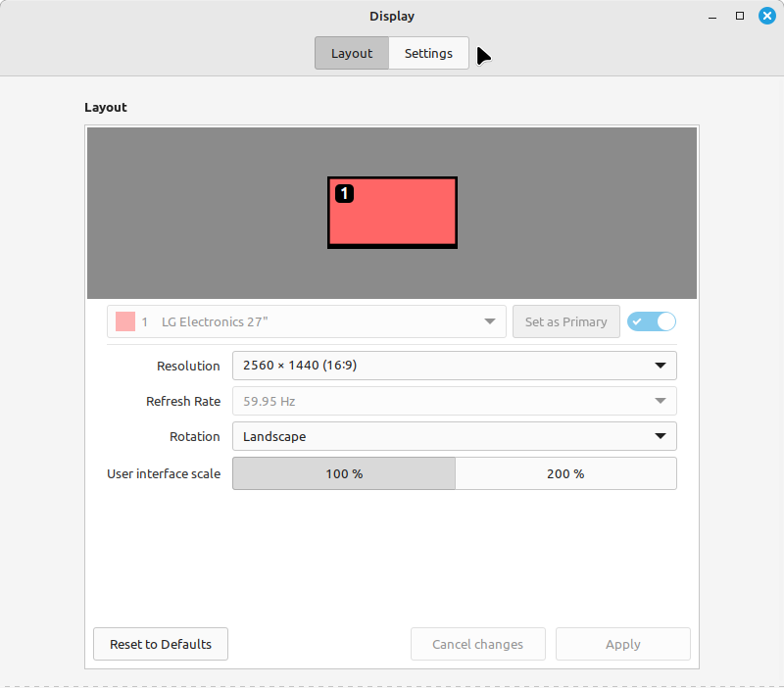Click the Resolution label
Image resolution: width=784 pixels, height=688 pixels.
[x=188, y=366]
